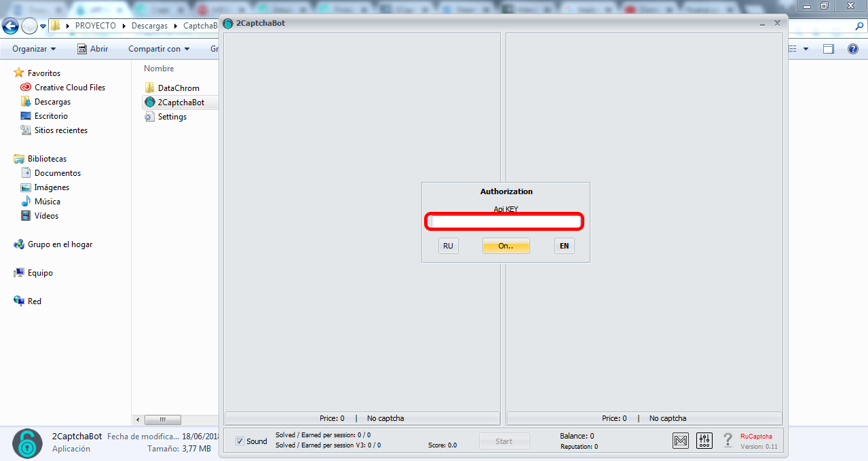Open Escritorio in the sidebar

tap(51, 116)
